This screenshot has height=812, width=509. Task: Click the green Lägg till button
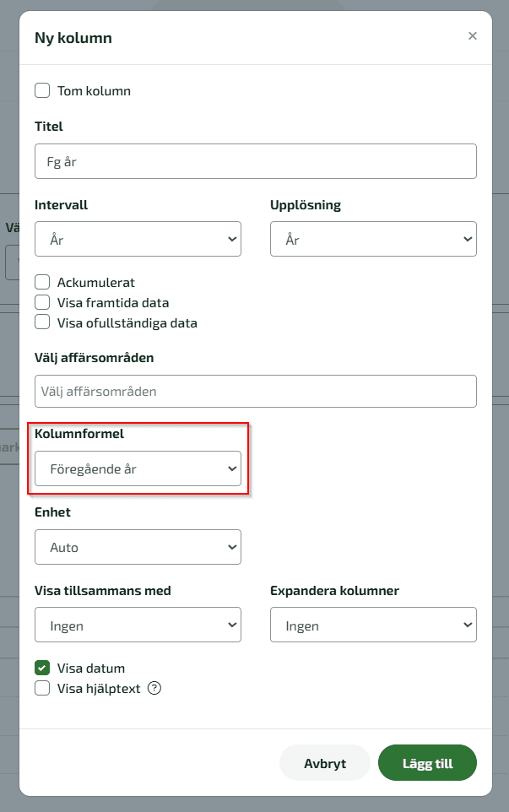[428, 763]
